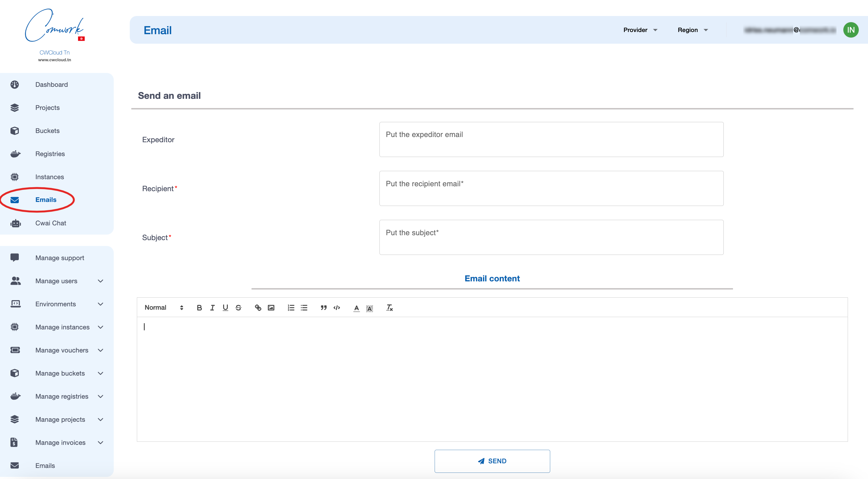Select the Normal text style dropdown
This screenshot has height=479, width=868.
tap(164, 307)
